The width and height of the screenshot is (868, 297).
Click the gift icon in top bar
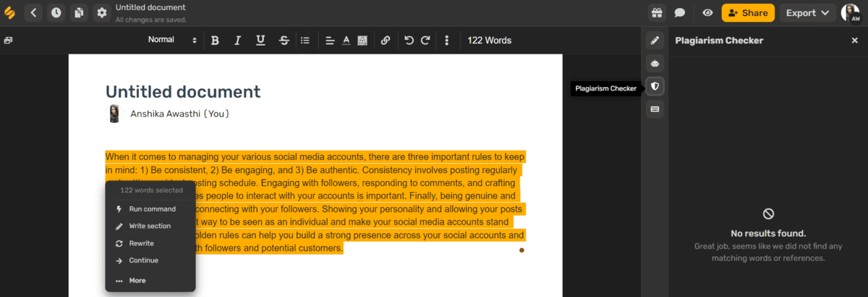tap(657, 13)
